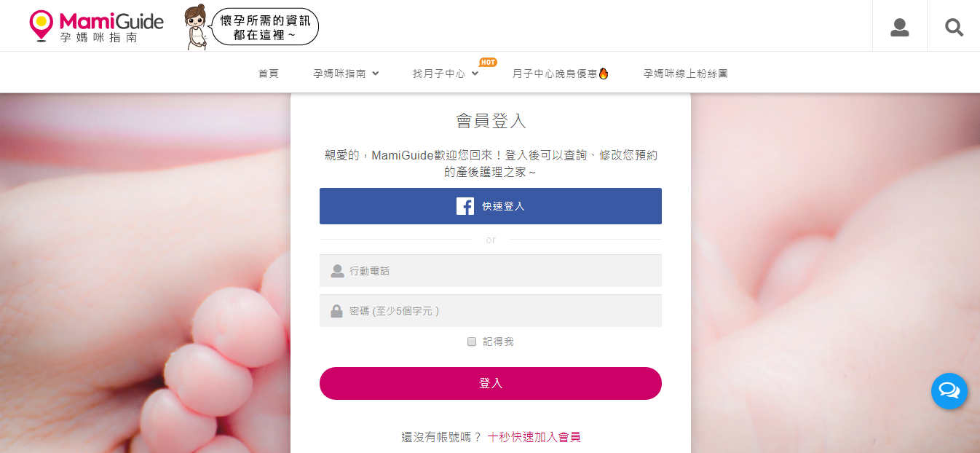Screen dimensions: 980x453
Task: Open the chat bubble icon at bottom right
Action: (x=949, y=391)
